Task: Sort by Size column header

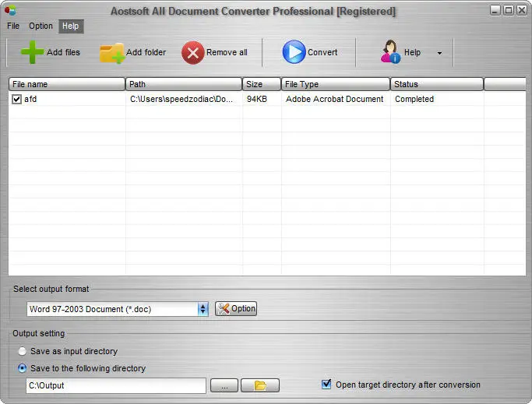Action: coord(262,84)
